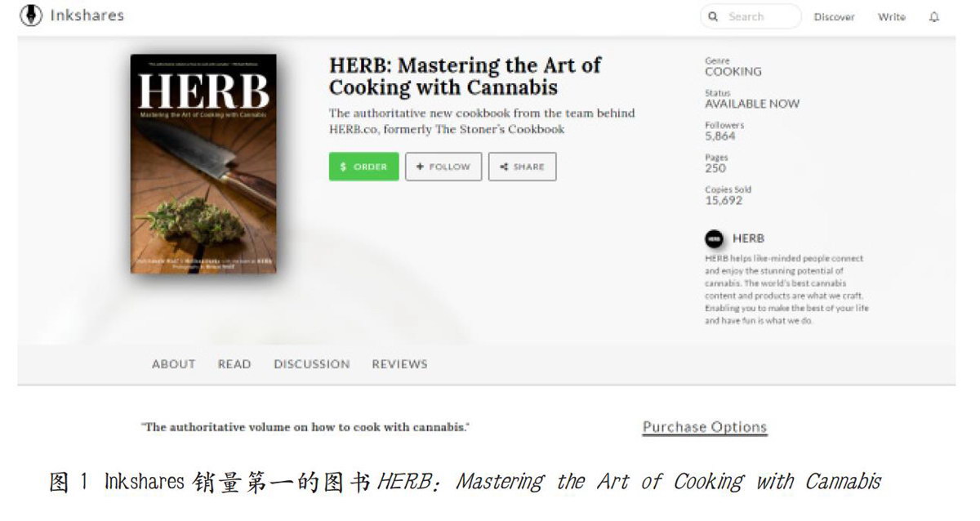Open the DISCUSSION tab
980x521 pixels.
[x=312, y=364]
